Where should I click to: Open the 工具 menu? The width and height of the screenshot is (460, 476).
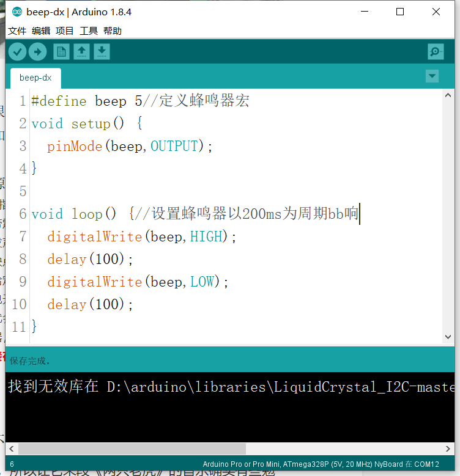(x=89, y=31)
